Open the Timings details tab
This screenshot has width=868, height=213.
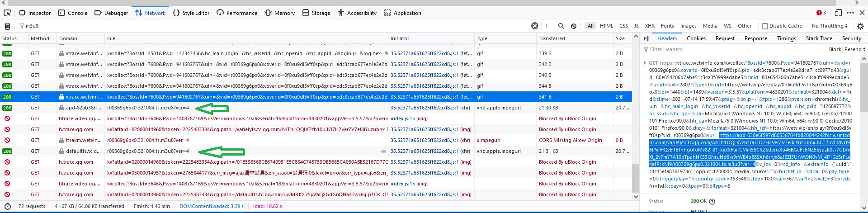tap(786, 38)
